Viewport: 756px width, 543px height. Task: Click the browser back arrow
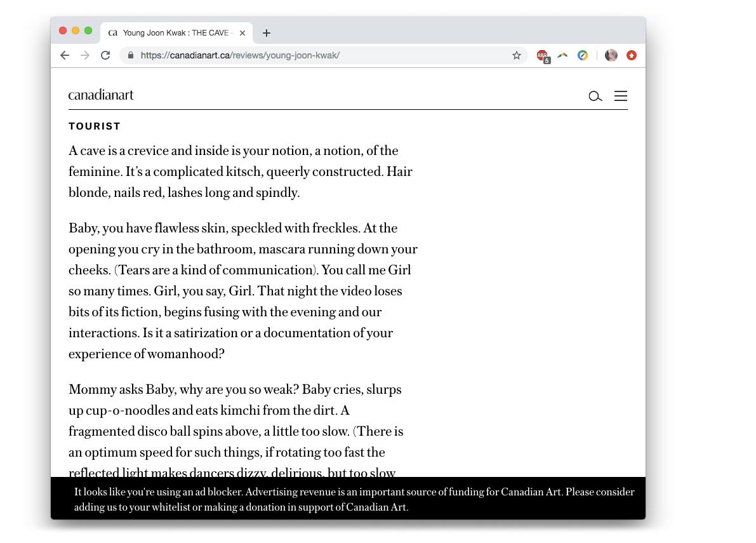tap(65, 55)
